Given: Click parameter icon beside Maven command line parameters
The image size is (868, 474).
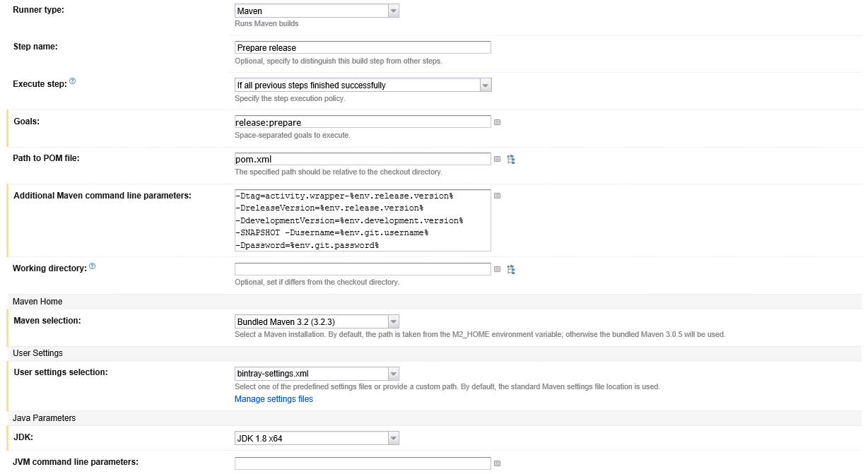Looking at the screenshot, I should pos(497,196).
